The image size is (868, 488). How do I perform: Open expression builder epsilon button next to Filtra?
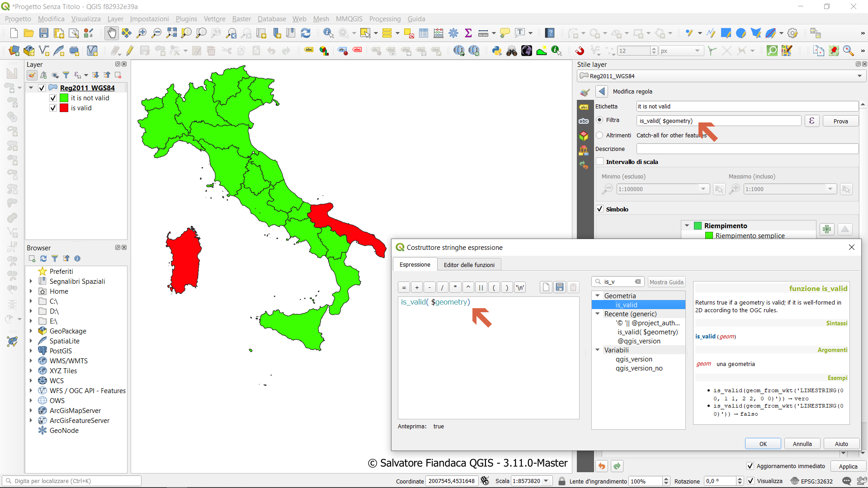tap(811, 121)
